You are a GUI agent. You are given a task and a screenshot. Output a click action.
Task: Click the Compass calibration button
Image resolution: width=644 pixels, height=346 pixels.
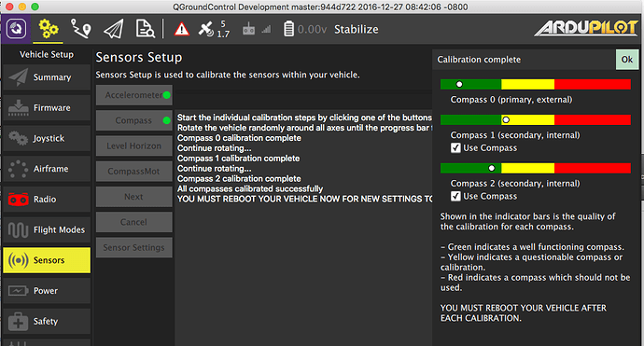[x=134, y=120]
